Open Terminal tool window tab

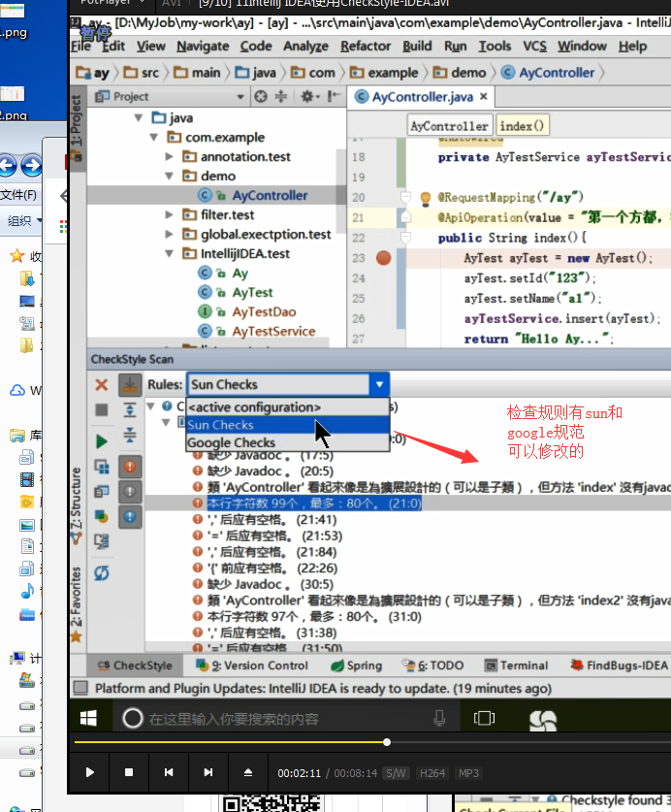(516, 666)
